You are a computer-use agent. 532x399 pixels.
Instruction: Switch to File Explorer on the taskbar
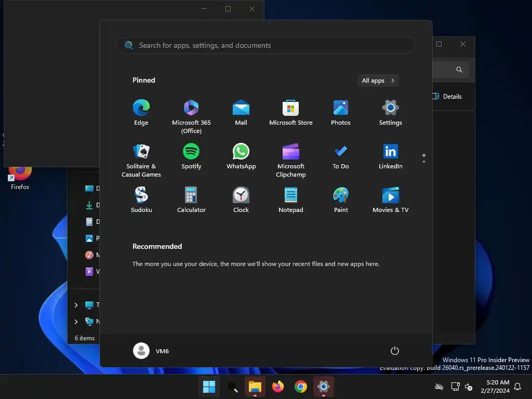(255, 387)
